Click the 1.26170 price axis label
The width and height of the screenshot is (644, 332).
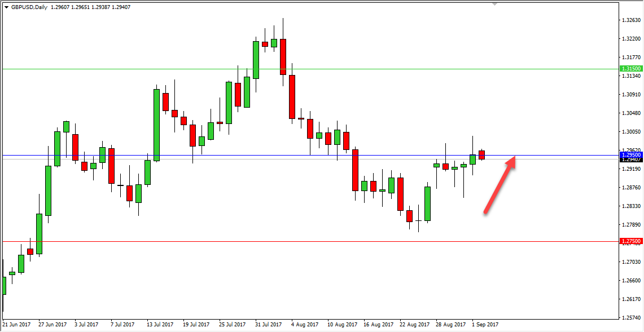coord(631,299)
